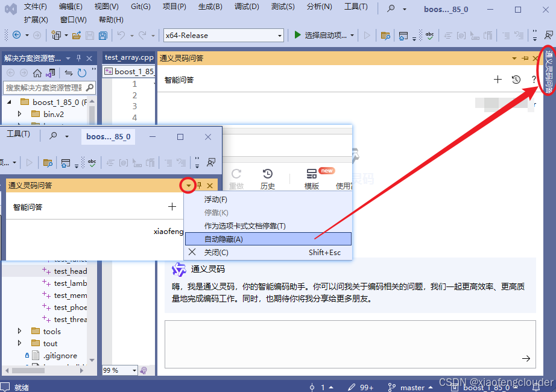
Task: Open the 扩展(X) extensions menu
Action: 36,20
